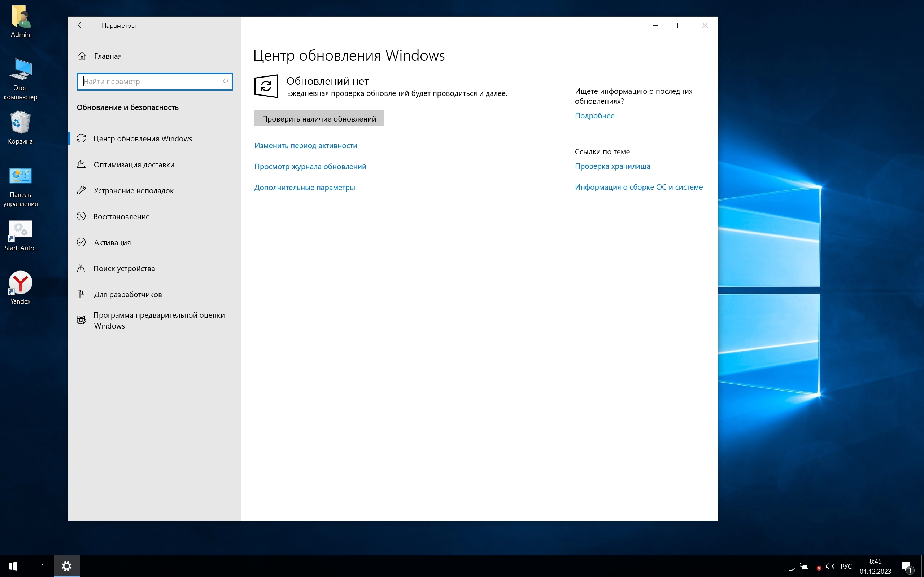This screenshot has width=924, height=577.
Task: Open Активация settings page
Action: pyautogui.click(x=112, y=242)
